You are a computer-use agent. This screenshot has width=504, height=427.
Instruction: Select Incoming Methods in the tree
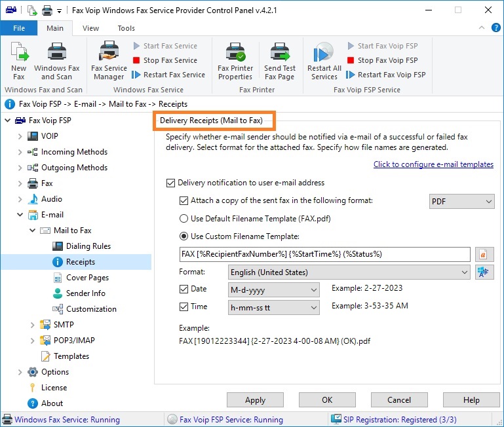pyautogui.click(x=74, y=152)
